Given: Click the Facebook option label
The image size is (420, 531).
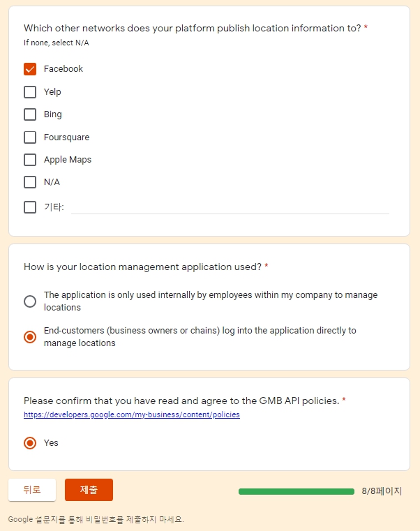Looking at the screenshot, I should 63,69.
